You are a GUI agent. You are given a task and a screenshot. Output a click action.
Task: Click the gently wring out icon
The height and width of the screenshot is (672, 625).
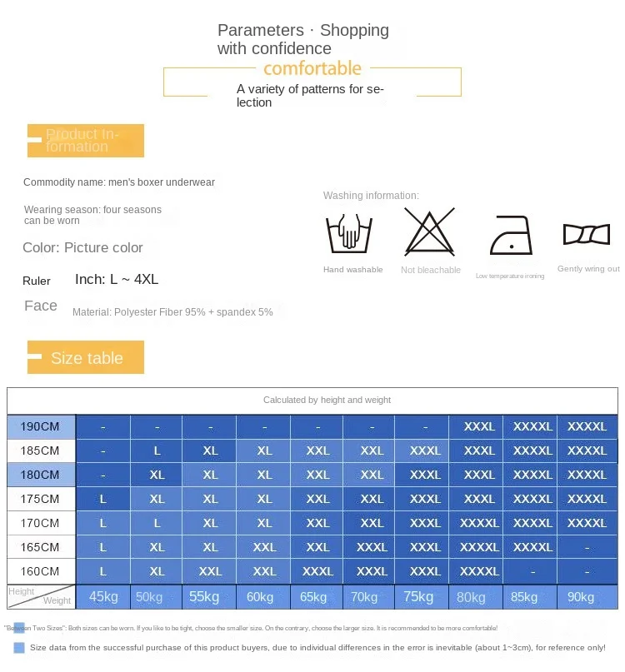[x=587, y=235]
